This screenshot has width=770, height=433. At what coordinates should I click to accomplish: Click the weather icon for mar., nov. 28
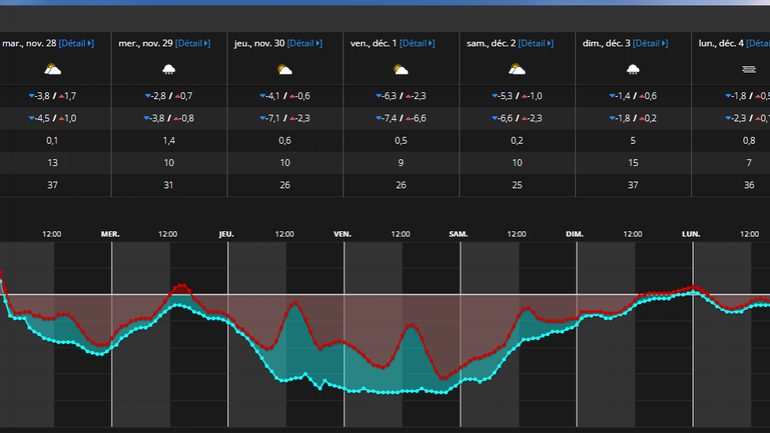click(52, 69)
